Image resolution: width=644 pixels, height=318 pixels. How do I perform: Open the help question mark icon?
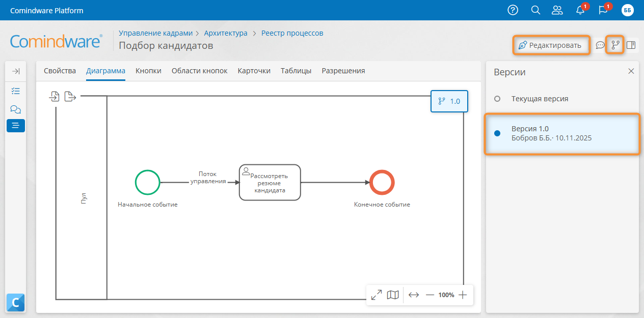[x=513, y=10]
